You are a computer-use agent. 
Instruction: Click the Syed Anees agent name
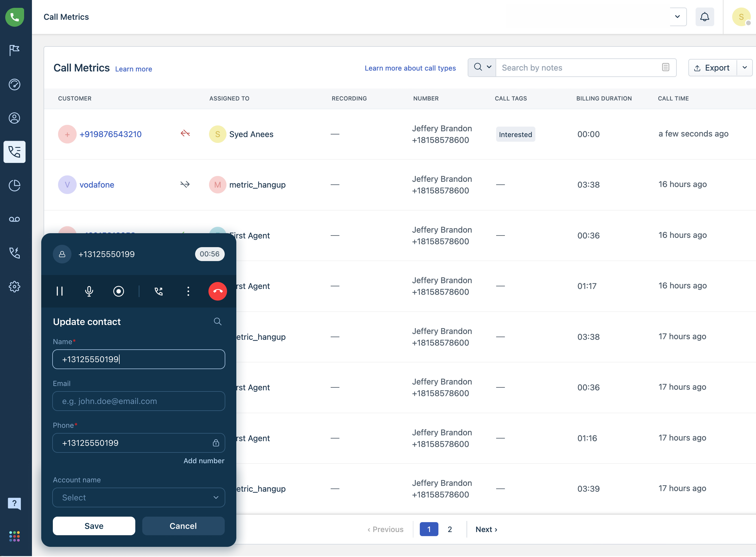[x=251, y=134]
